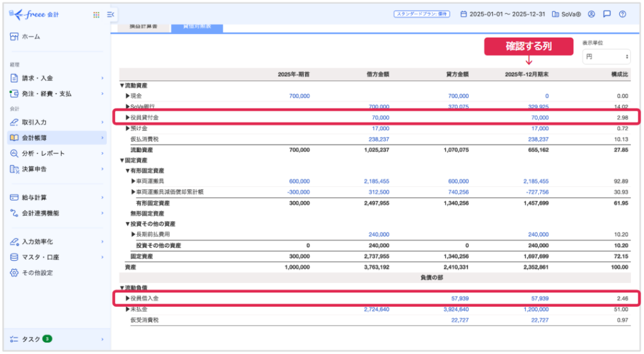Click the help question mark icon
This screenshot has width=644, height=354.
tap(622, 14)
